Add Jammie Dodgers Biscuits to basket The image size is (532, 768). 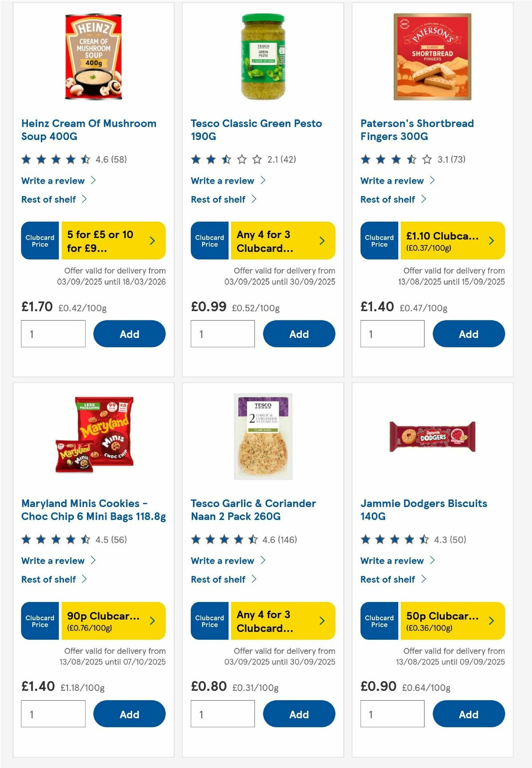pos(469,714)
